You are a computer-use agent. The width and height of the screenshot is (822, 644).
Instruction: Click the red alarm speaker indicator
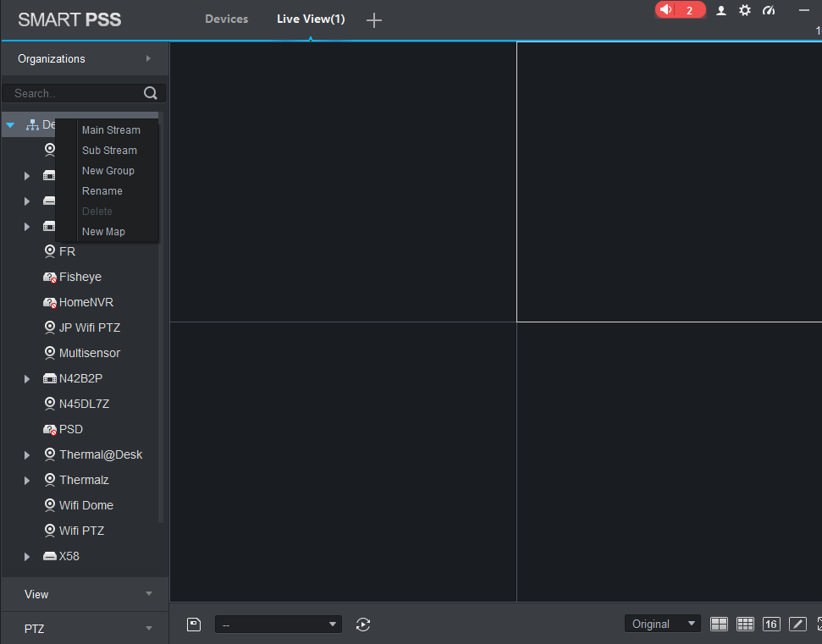680,10
